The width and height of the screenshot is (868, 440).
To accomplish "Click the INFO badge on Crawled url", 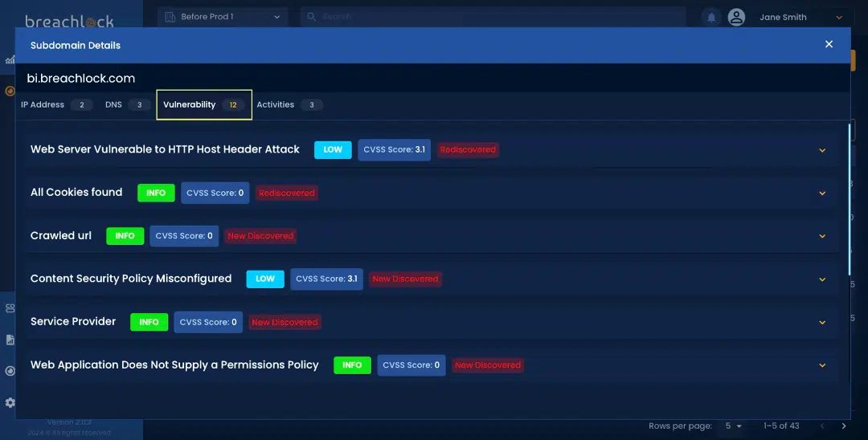I will click(x=125, y=236).
